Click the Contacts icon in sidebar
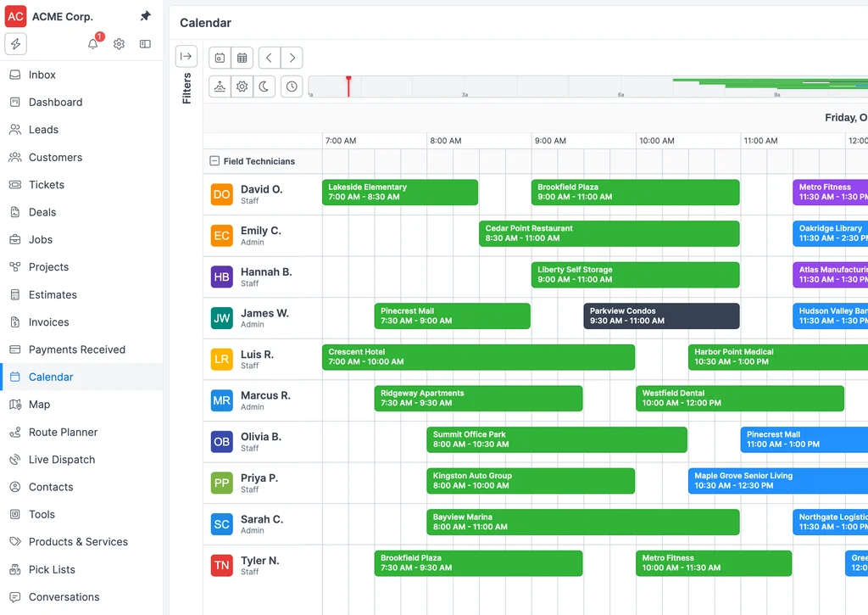The height and width of the screenshot is (615, 868). 15,487
